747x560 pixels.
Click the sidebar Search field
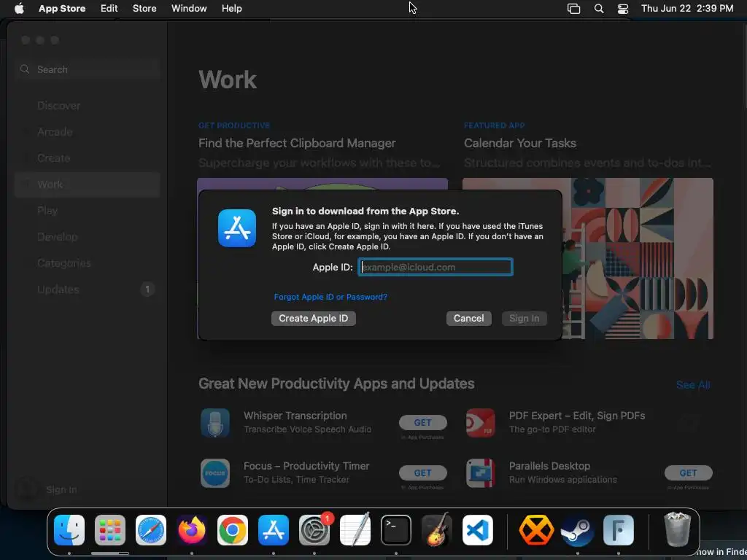[88, 69]
